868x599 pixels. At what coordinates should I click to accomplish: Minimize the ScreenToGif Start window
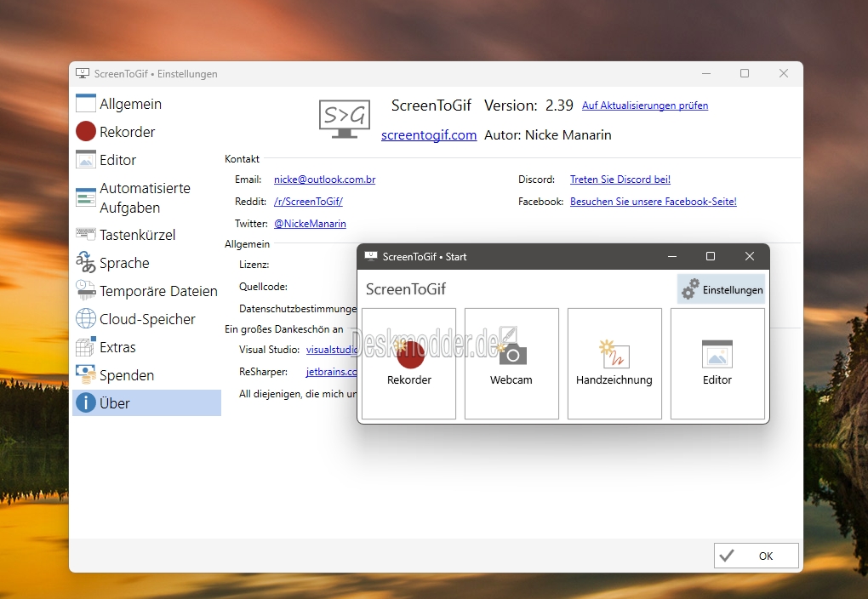click(672, 256)
